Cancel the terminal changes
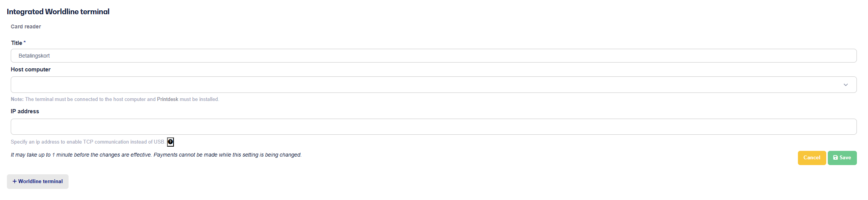Screen dimensions: 868x200 tap(812, 158)
